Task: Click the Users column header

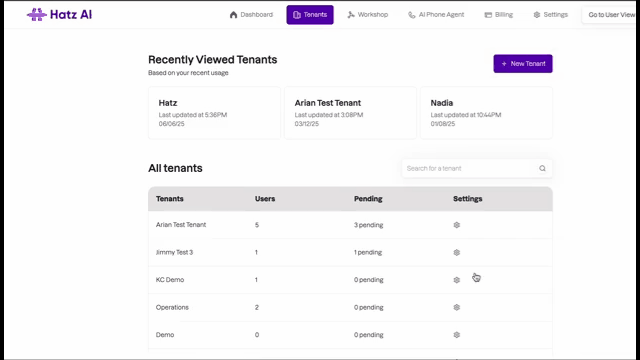Action: pyautogui.click(x=265, y=199)
